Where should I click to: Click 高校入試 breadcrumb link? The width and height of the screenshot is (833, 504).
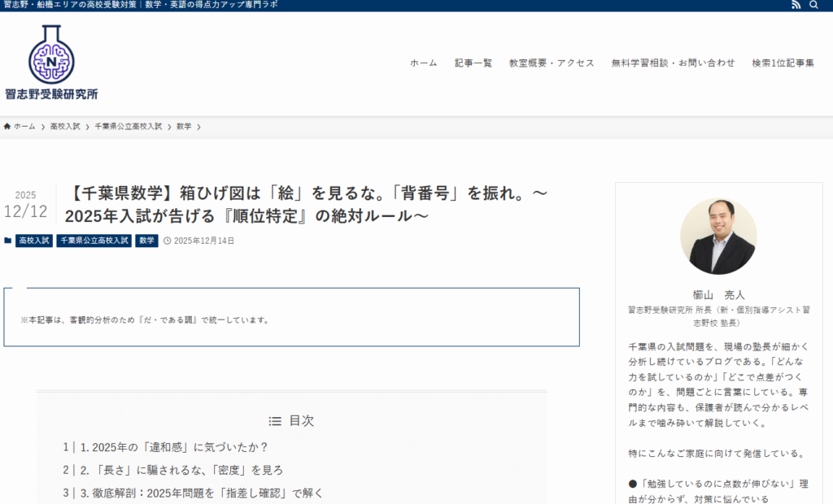click(65, 126)
